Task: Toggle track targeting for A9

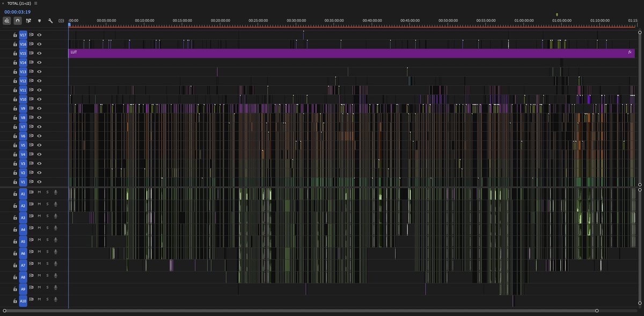Action: pyautogui.click(x=23, y=289)
